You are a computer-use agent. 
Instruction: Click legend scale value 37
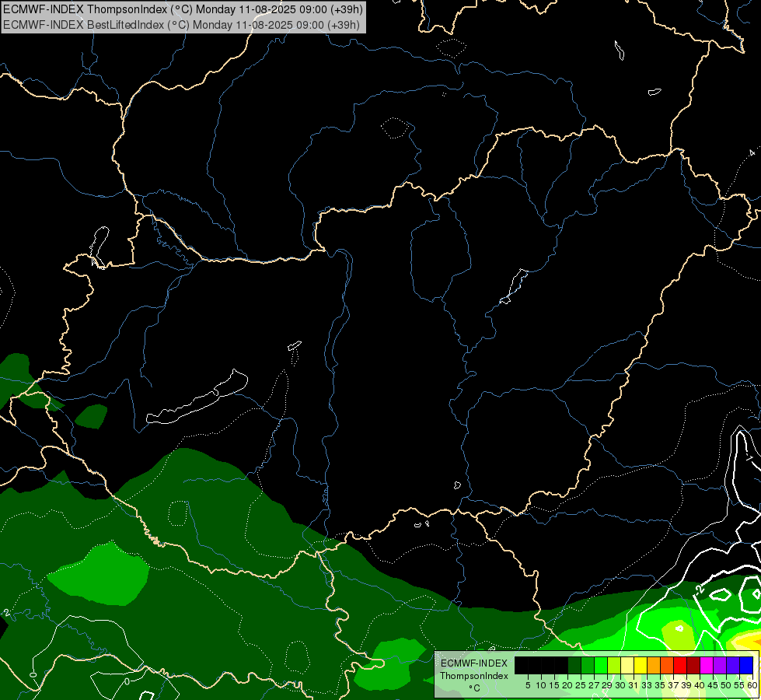[x=672, y=685]
